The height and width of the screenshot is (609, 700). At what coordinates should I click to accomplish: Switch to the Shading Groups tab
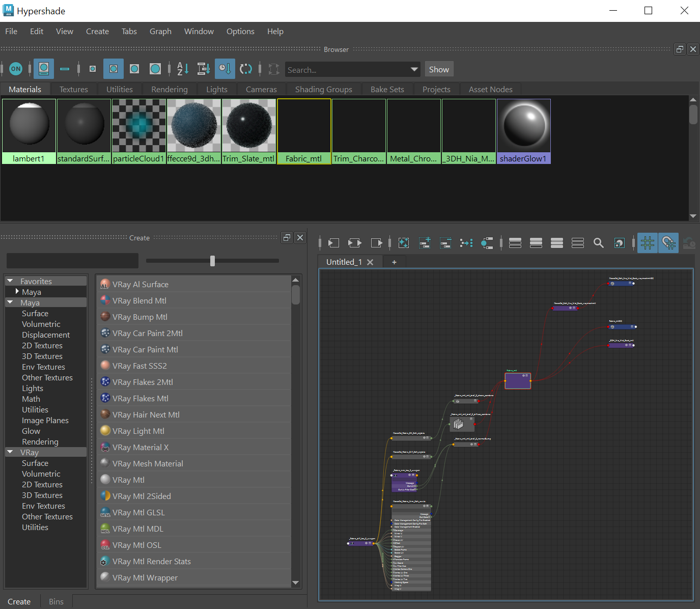coord(324,89)
